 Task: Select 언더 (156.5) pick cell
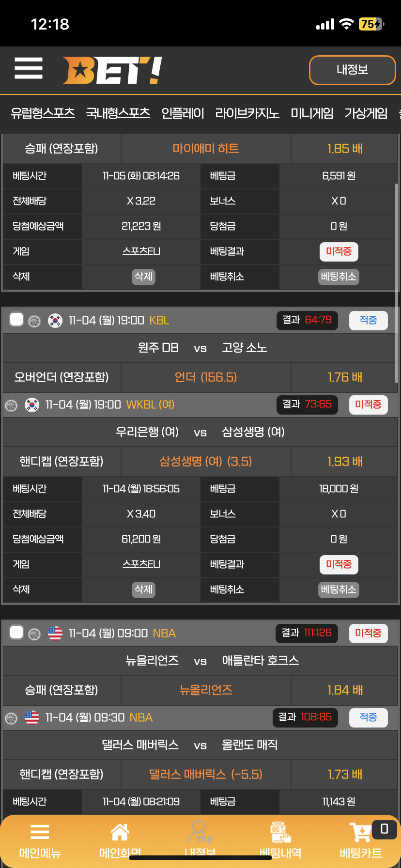206,377
